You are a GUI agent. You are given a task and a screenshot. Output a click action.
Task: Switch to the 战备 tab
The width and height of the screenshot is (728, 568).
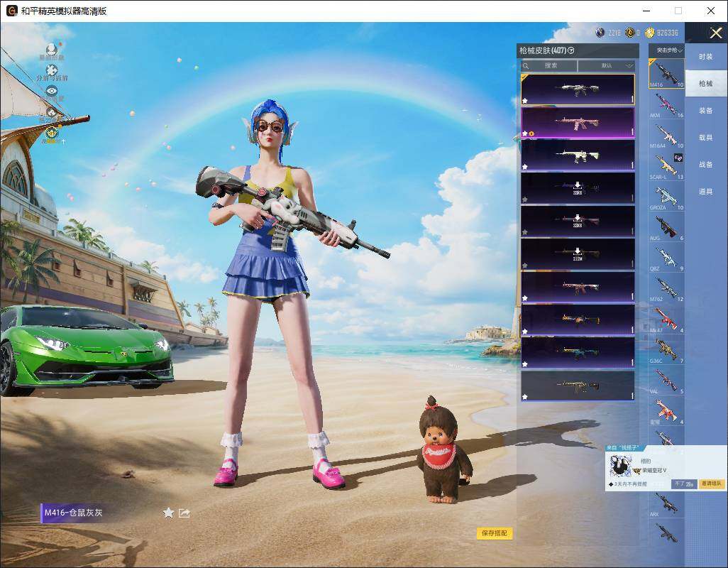pyautogui.click(x=706, y=165)
